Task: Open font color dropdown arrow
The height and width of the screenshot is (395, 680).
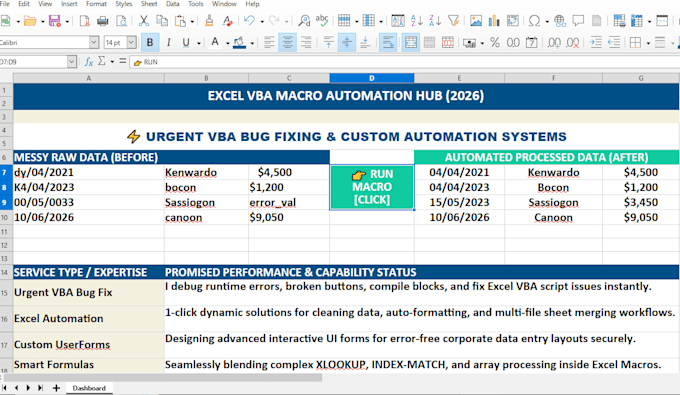Action: pyautogui.click(x=227, y=43)
